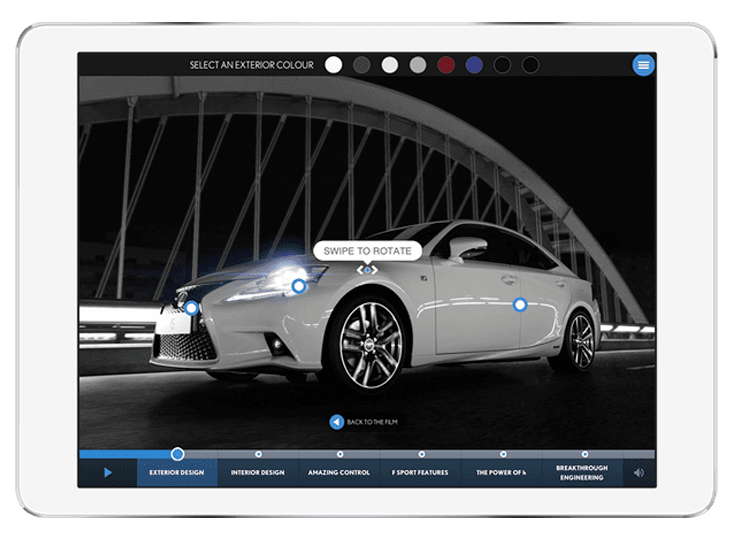Switch to F Sport Features chapter
This screenshot has height=540, width=740.
(420, 472)
